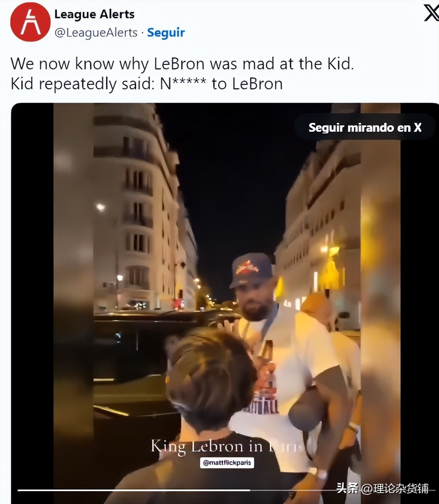Click the bright streetlight on the left

tap(100, 207)
